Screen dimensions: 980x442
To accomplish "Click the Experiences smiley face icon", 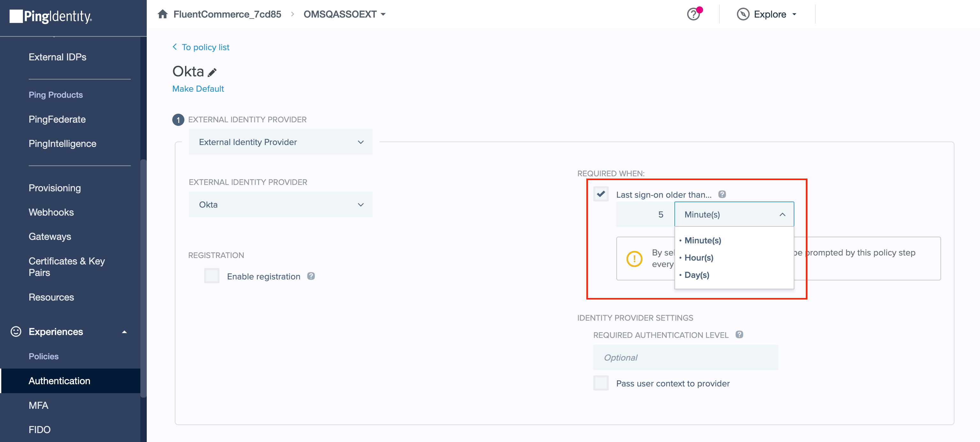I will (x=16, y=331).
